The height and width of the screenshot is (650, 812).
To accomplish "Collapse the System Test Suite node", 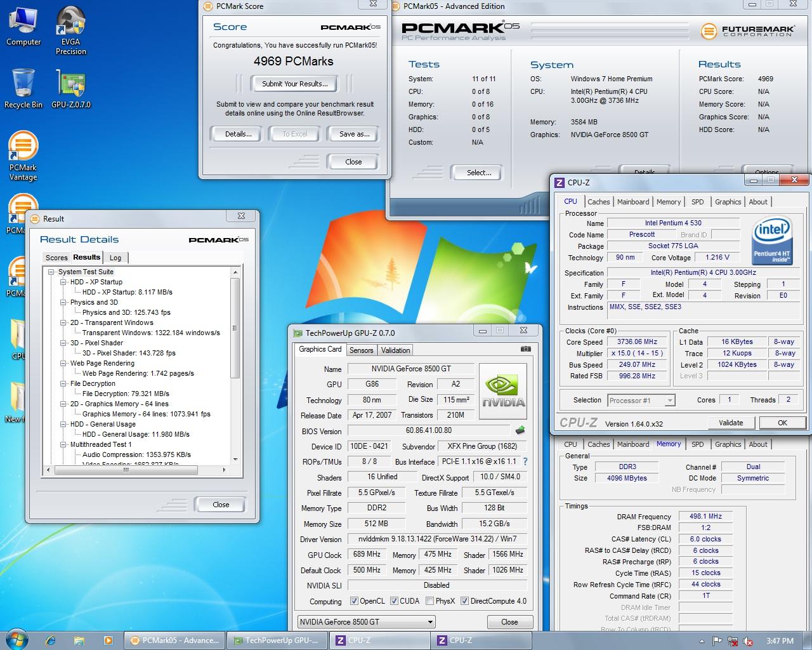I will (51, 272).
